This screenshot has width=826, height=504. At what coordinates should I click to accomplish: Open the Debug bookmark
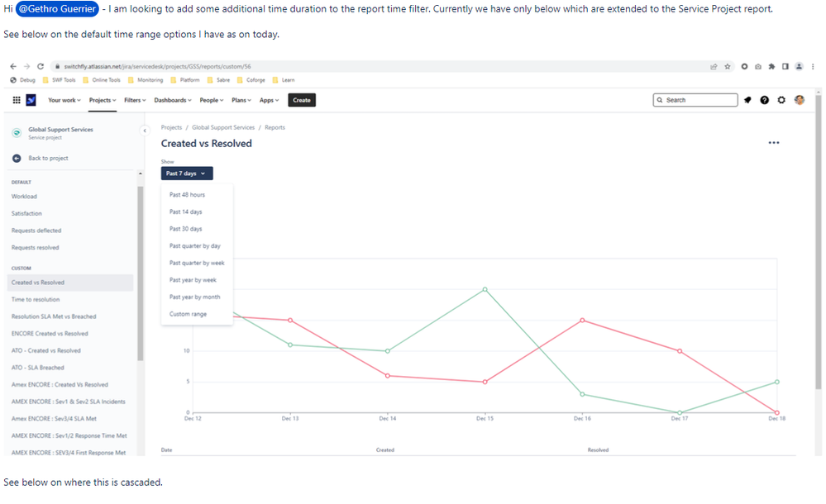click(x=22, y=80)
